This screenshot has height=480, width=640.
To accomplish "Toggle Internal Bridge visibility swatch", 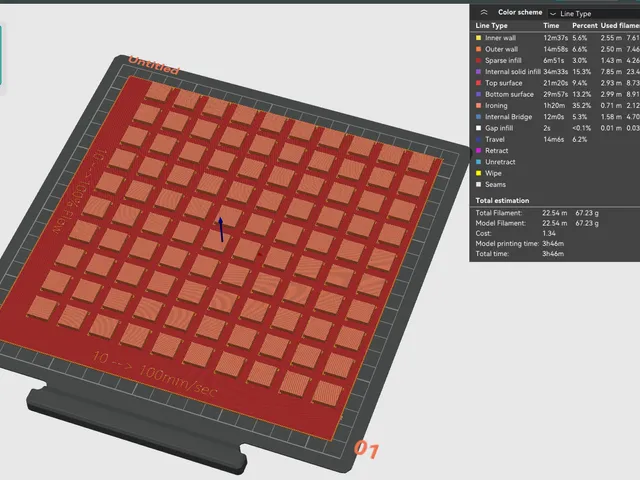I will tap(478, 117).
